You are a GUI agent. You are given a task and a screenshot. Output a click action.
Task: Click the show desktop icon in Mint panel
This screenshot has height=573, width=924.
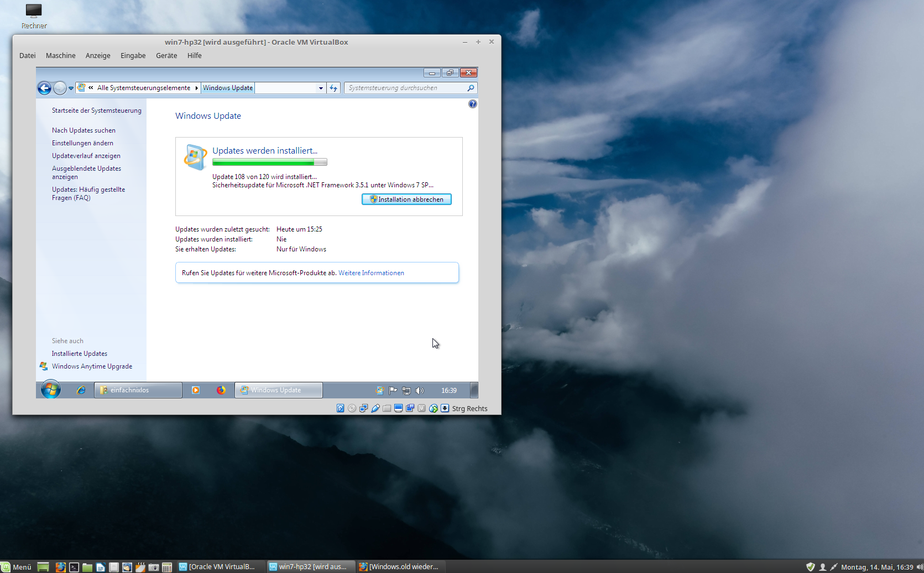pos(43,567)
